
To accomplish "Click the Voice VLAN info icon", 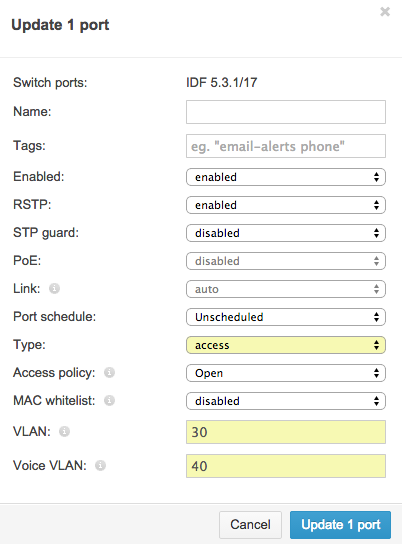I will [101, 465].
